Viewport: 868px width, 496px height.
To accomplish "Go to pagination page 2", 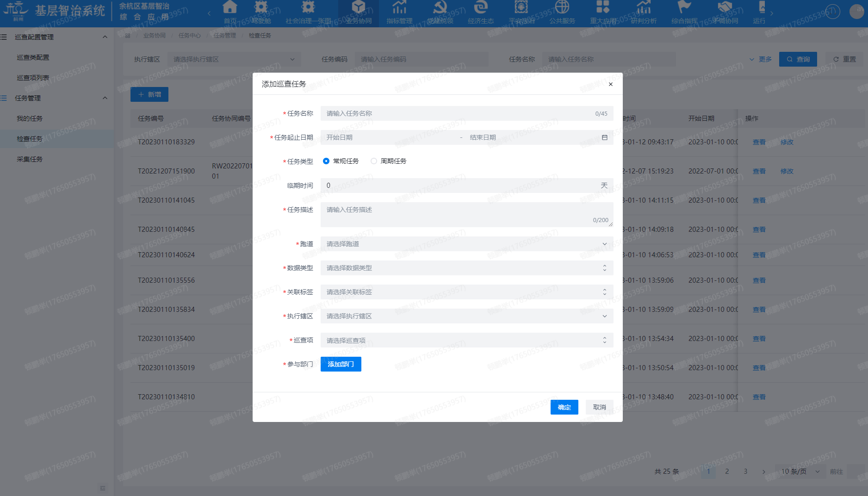I will coord(727,471).
